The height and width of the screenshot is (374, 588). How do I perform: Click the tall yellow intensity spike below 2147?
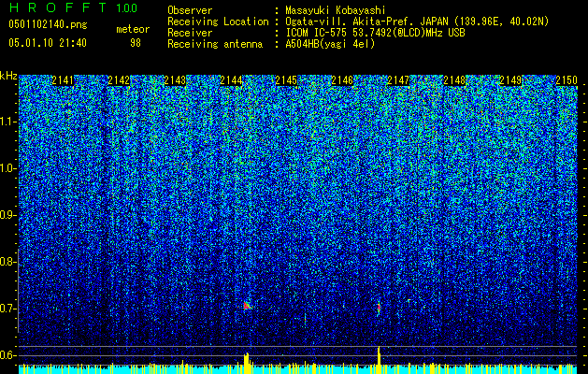point(379,360)
